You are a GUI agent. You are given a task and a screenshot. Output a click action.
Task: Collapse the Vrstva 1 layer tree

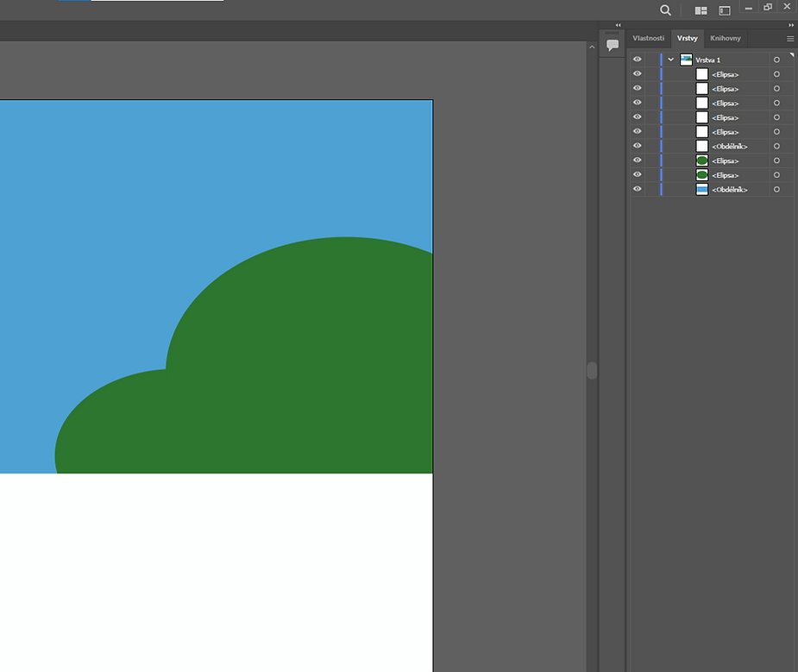click(671, 60)
